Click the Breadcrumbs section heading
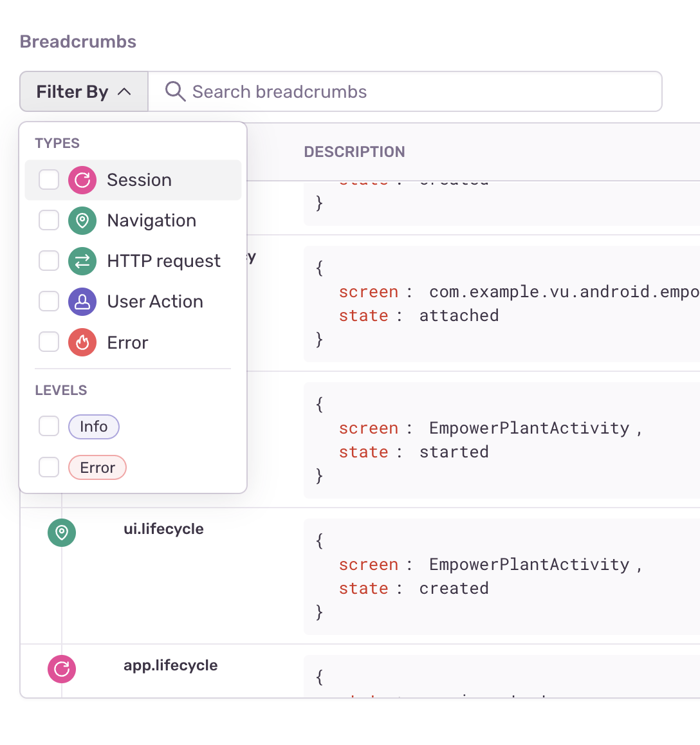 (x=78, y=42)
